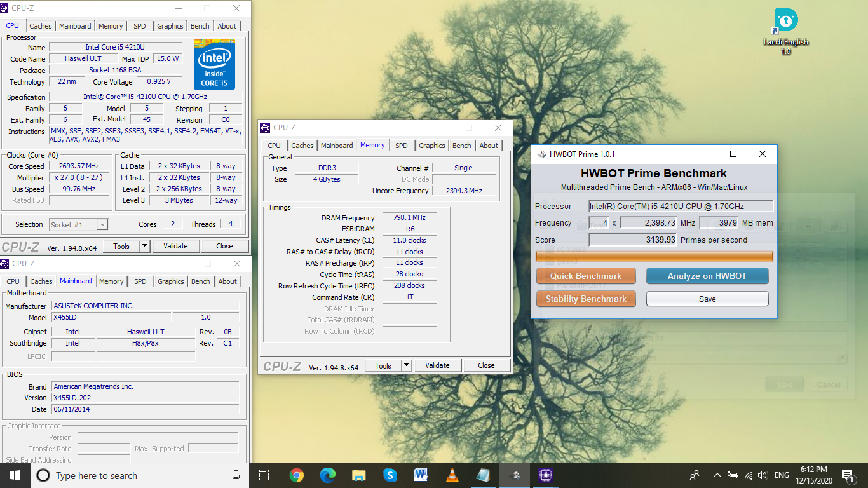Select SPD tab in Memory CPU-Z window
Viewport: 868px width, 488px height.
click(402, 146)
